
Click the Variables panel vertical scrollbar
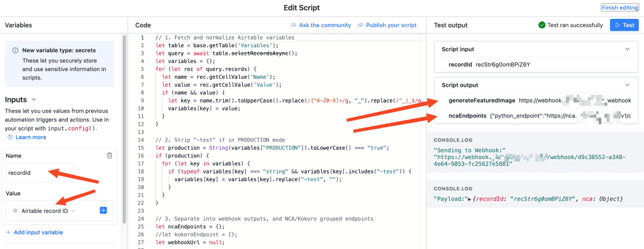tap(125, 129)
